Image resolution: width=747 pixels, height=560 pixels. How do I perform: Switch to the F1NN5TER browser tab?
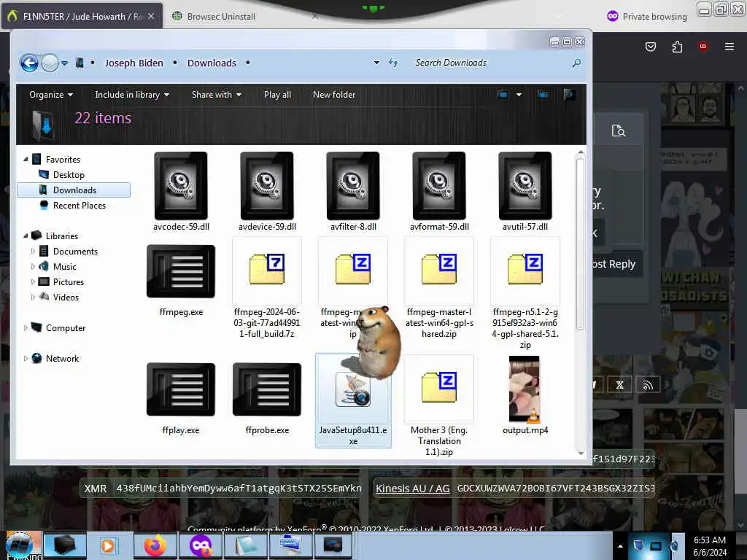pyautogui.click(x=82, y=16)
